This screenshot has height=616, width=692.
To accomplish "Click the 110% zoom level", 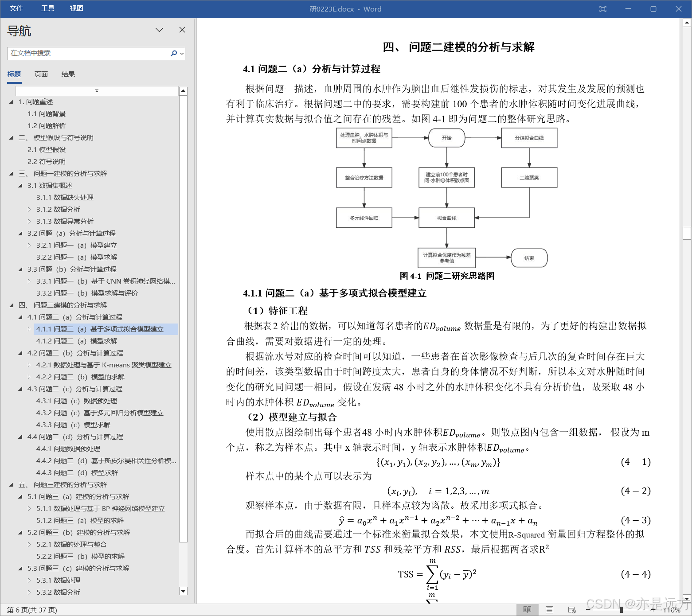I will pos(672,610).
